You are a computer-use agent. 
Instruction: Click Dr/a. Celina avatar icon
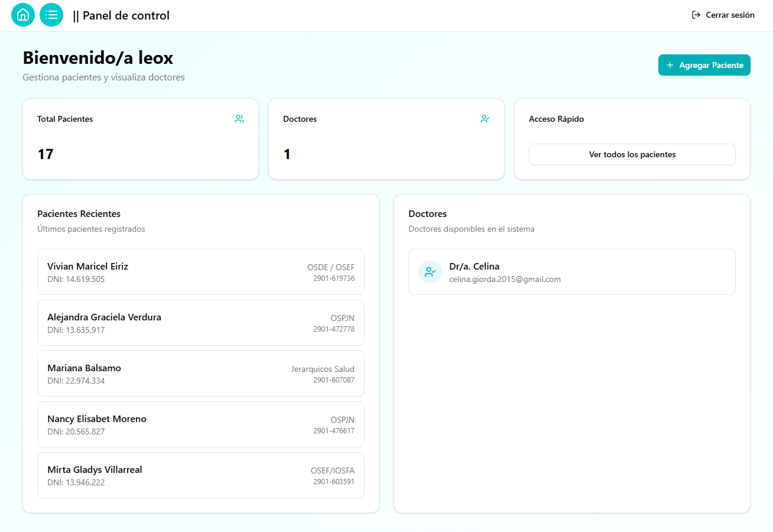click(x=430, y=272)
